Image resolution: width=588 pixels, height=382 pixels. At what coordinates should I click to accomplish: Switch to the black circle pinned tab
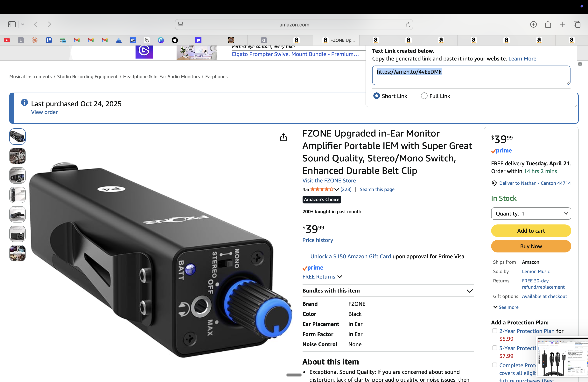175,40
